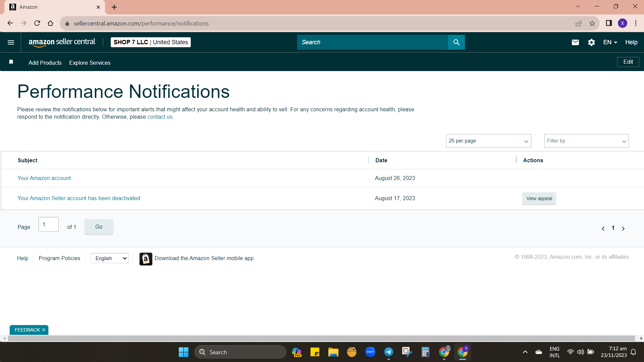Click the Go button for pagination
Screen dimensions: 644x362
99,227
